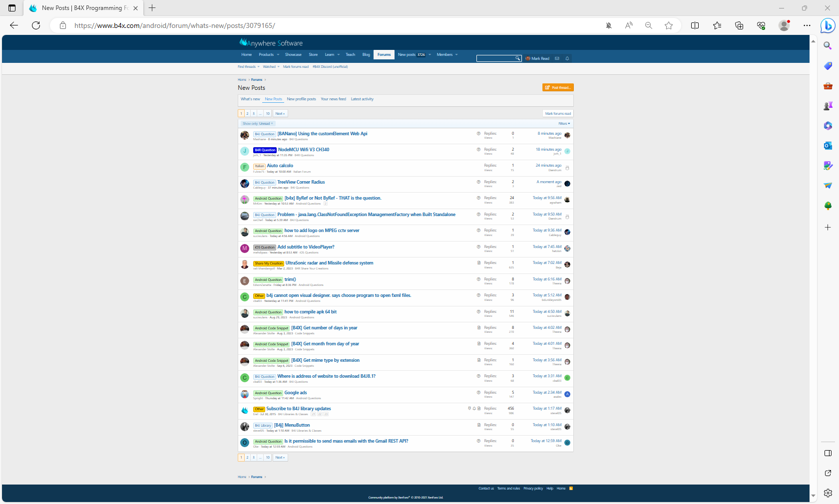Open the Find threads dropdown
This screenshot has width=839, height=504.
(x=248, y=67)
